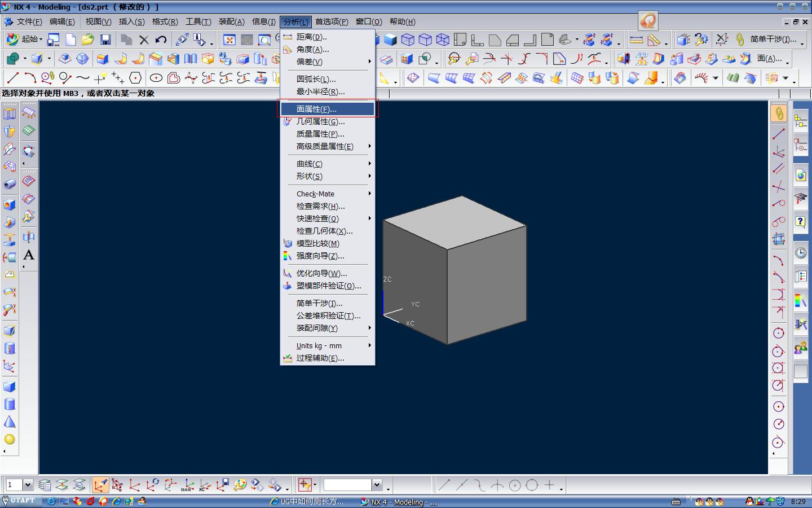Open the empty combo box in bottom toolbar
Screen dimensions: 812x508
pos(352,485)
